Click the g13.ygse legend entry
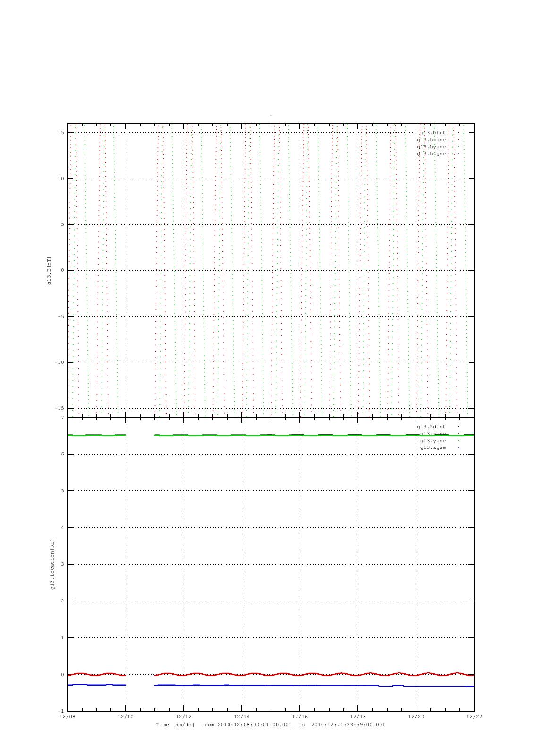The height and width of the screenshot is (756, 534). (x=432, y=441)
